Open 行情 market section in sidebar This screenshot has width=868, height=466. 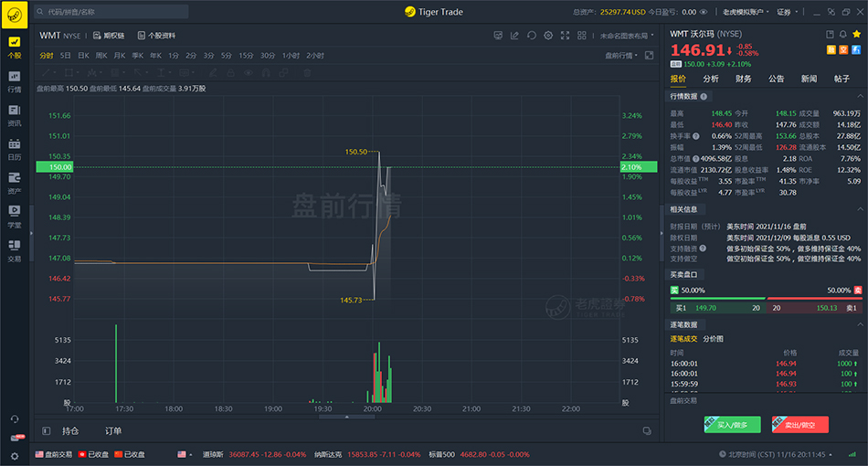pos(15,81)
